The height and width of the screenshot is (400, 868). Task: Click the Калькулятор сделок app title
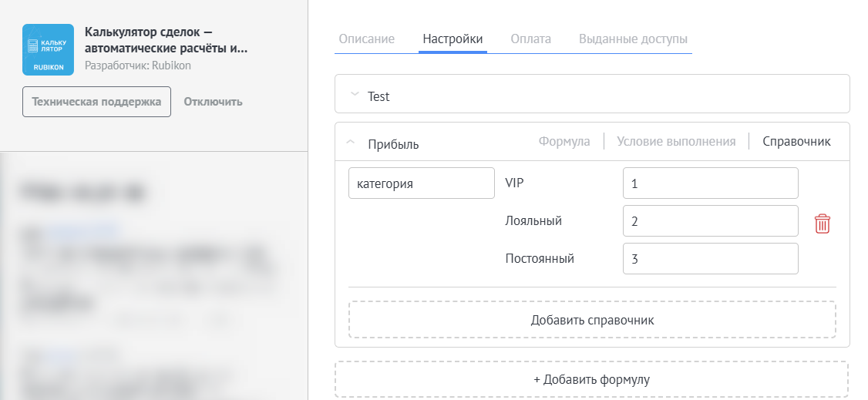[x=166, y=40]
